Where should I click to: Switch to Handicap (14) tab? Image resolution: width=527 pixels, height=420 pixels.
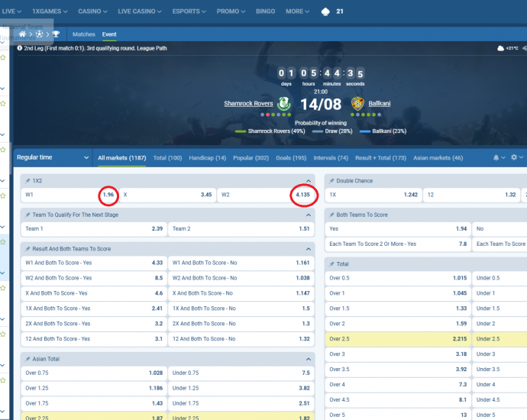click(208, 158)
